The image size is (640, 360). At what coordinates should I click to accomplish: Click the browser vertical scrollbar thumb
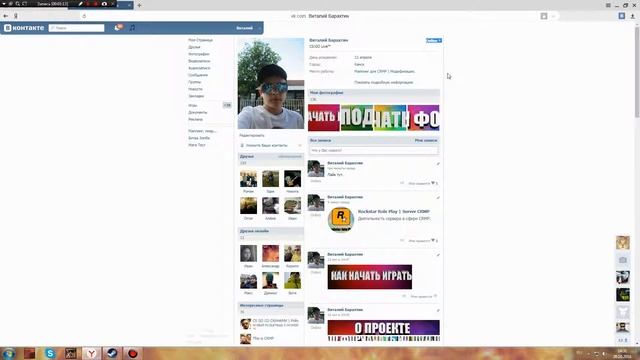(637, 71)
